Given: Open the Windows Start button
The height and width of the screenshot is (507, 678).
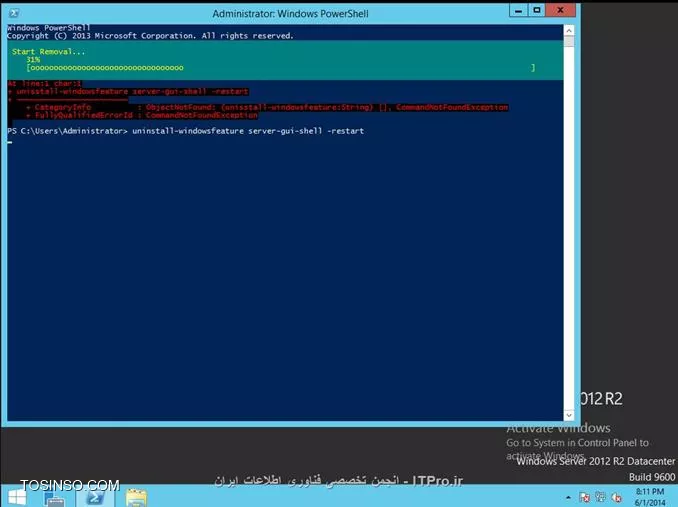Looking at the screenshot, I should coord(17,497).
